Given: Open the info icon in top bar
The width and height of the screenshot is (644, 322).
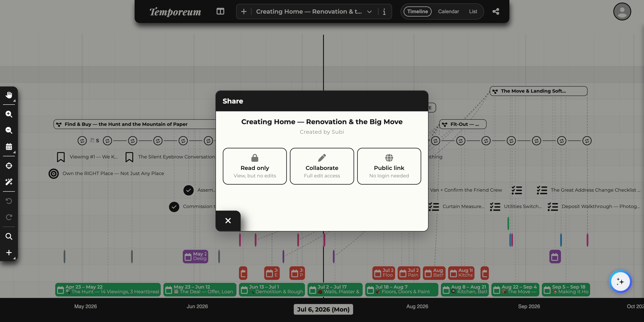Looking at the screenshot, I should pyautogui.click(x=384, y=11).
